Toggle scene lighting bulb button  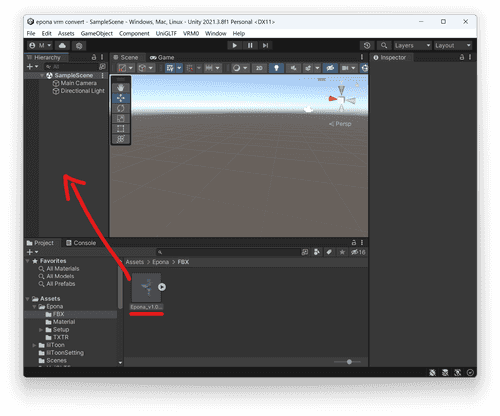pos(276,68)
